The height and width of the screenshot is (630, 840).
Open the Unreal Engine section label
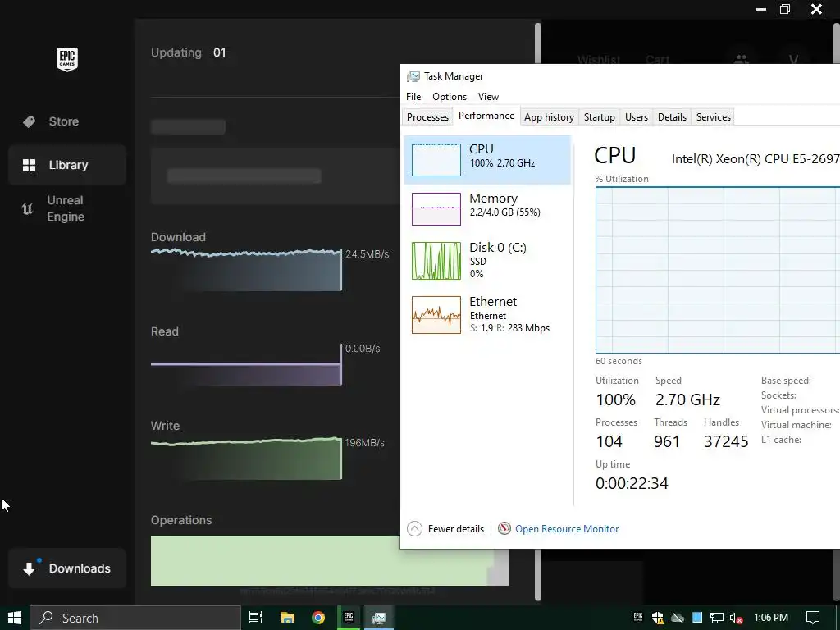click(x=66, y=208)
